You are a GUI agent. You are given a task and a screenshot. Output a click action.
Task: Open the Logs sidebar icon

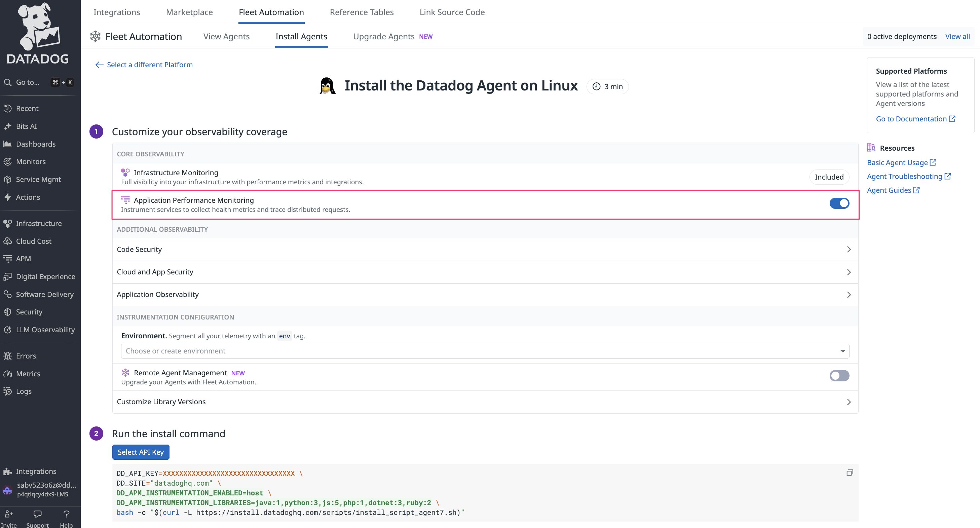click(x=8, y=391)
